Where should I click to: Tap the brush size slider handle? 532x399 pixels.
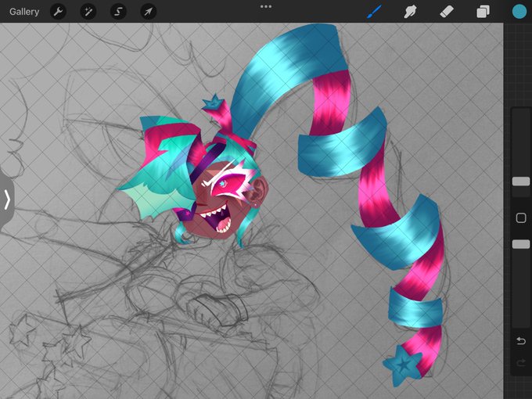[x=521, y=182]
